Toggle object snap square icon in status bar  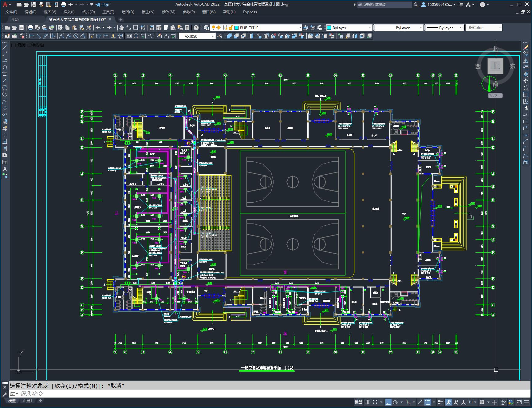pyautogui.click(x=428, y=402)
